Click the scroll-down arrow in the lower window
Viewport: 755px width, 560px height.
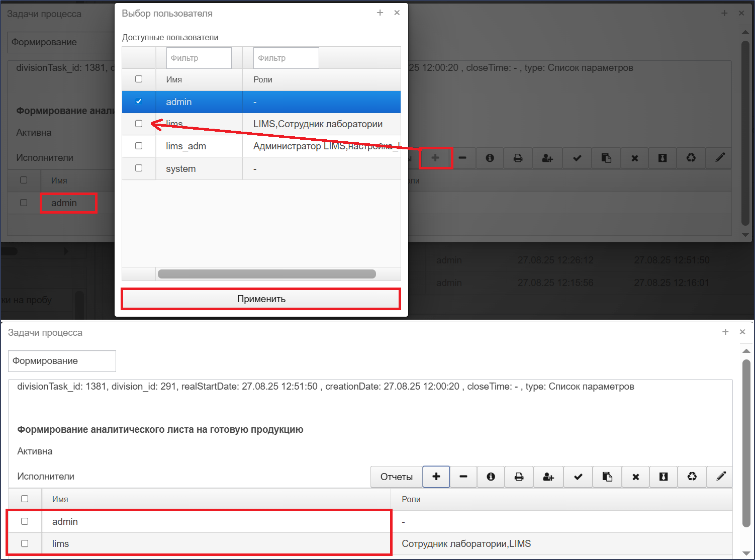coord(746,553)
